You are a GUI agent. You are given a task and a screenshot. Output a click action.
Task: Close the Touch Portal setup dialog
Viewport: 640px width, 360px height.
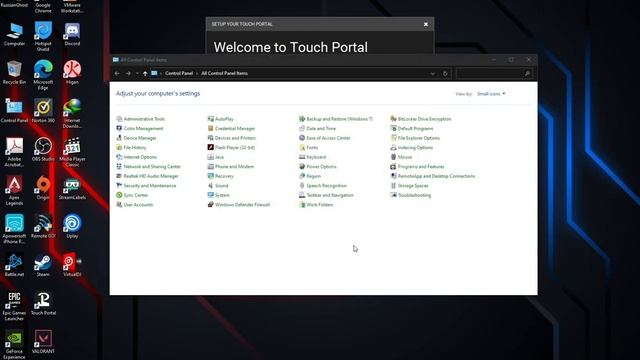[426, 24]
